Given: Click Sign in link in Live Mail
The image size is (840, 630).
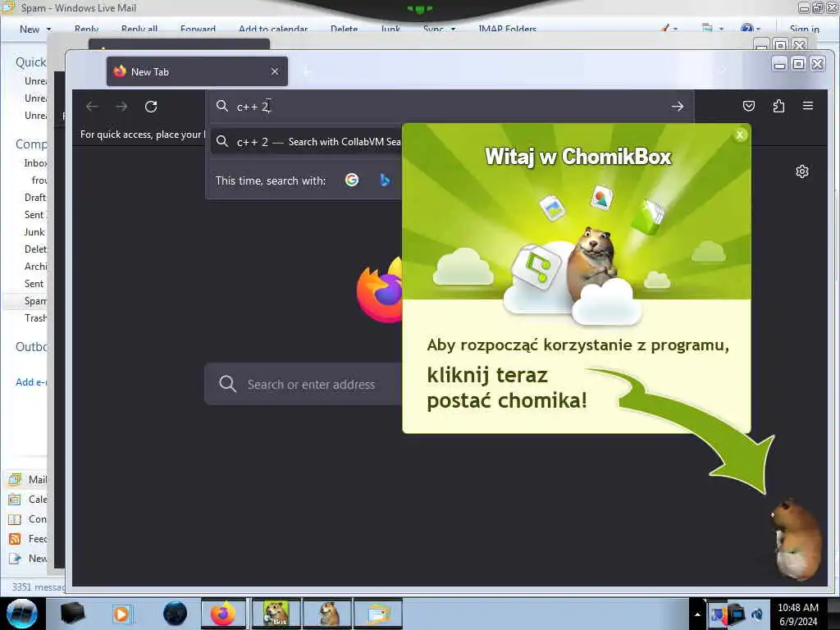Looking at the screenshot, I should coord(804,29).
